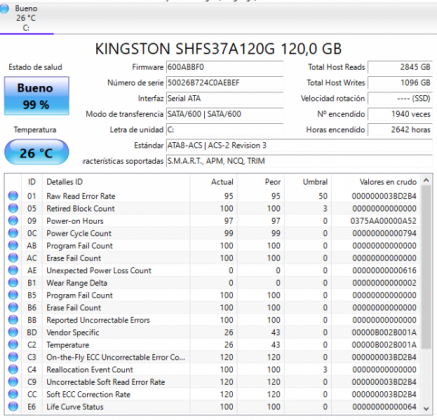The image size is (437, 420).
Task: Select the C: drive tab at top
Action: tap(26, 18)
